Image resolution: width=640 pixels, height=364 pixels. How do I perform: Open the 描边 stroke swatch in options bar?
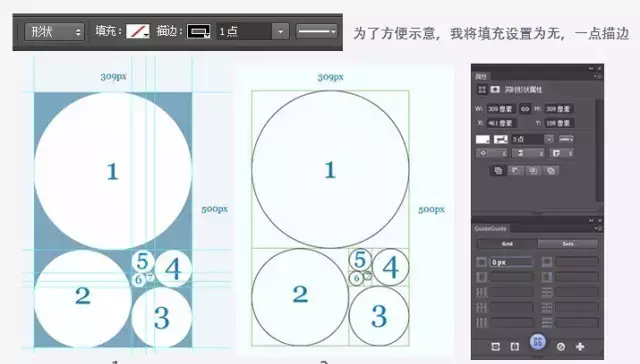(x=199, y=31)
